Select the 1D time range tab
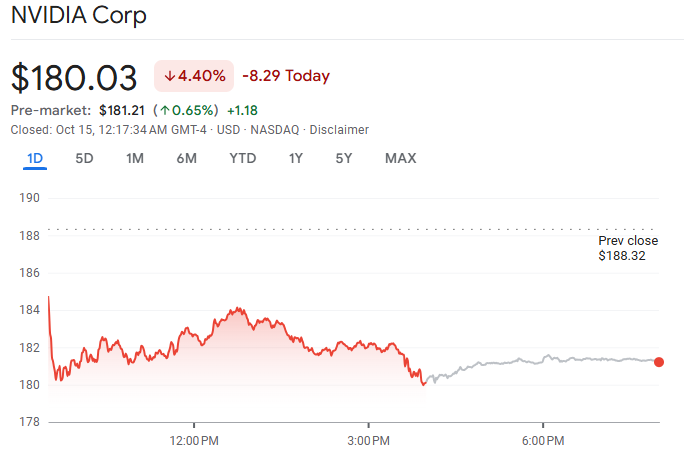 coord(35,158)
